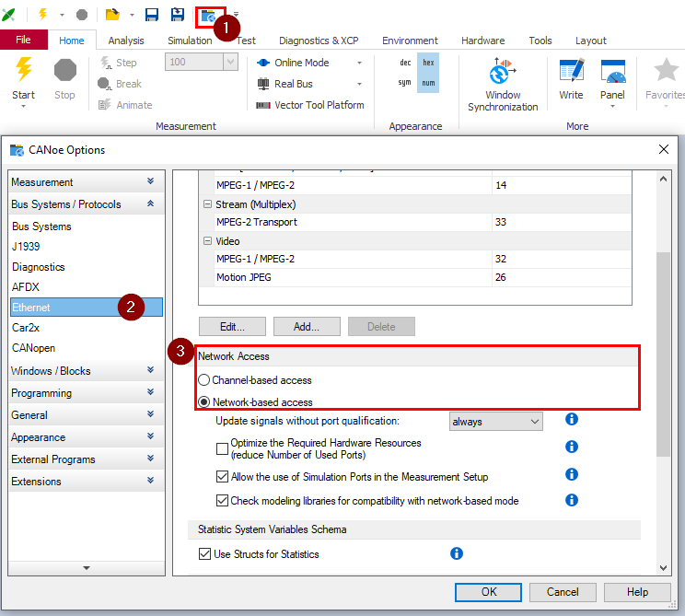Viewport: 685px width, 616px height.
Task: Open the Online Mode dropdown arrow
Action: point(359,64)
